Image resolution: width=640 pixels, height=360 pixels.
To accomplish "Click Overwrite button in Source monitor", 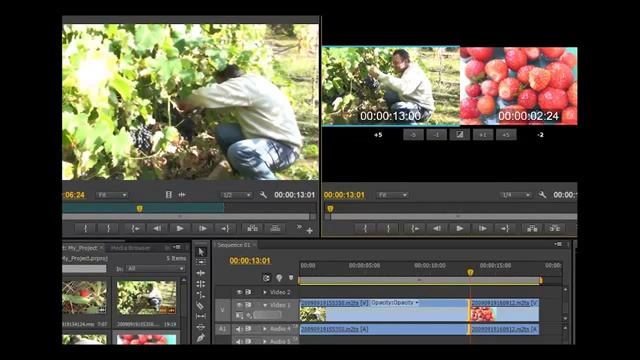I will (x=275, y=229).
